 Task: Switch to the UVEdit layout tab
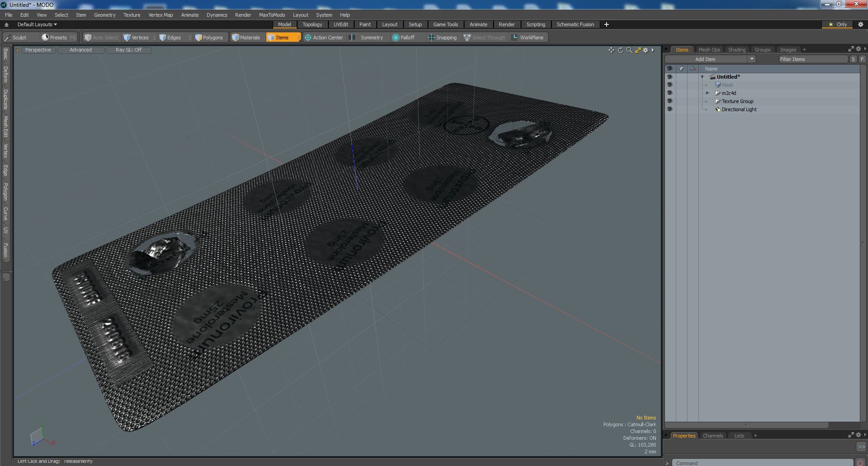point(341,24)
